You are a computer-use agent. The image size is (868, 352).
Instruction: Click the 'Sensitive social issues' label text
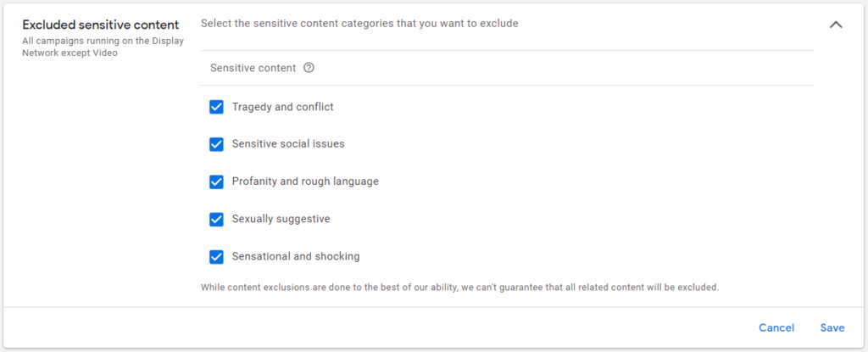(x=288, y=144)
